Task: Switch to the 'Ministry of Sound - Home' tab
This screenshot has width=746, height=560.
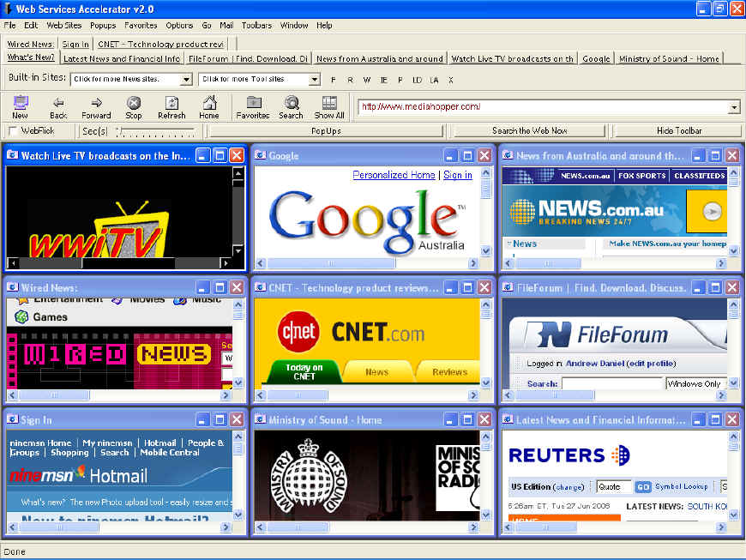Action: [669, 58]
